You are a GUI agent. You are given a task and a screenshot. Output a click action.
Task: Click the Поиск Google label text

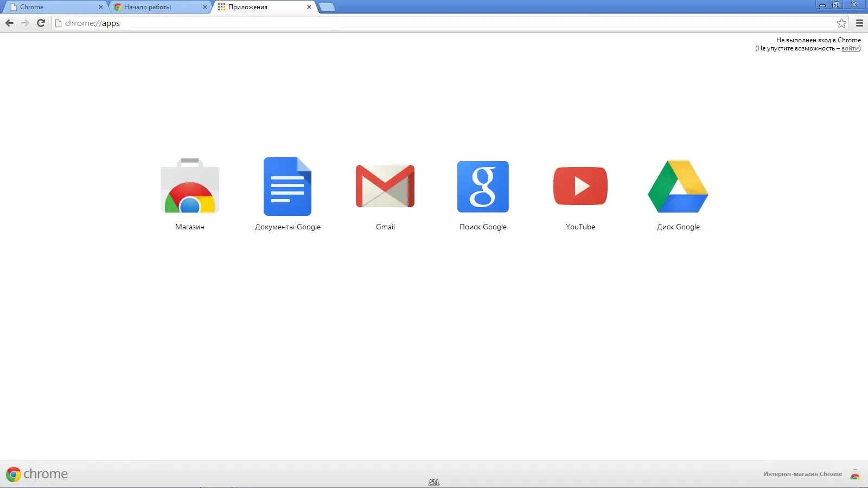coord(483,227)
